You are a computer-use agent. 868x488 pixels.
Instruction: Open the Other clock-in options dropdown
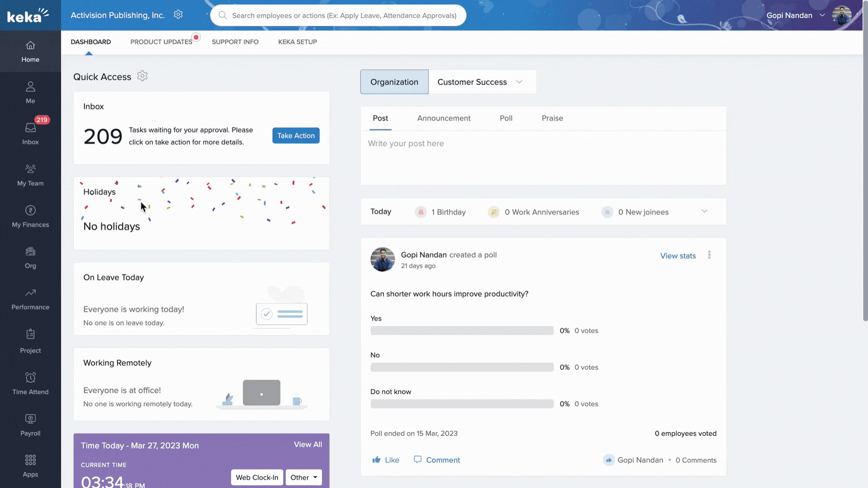[x=304, y=478]
